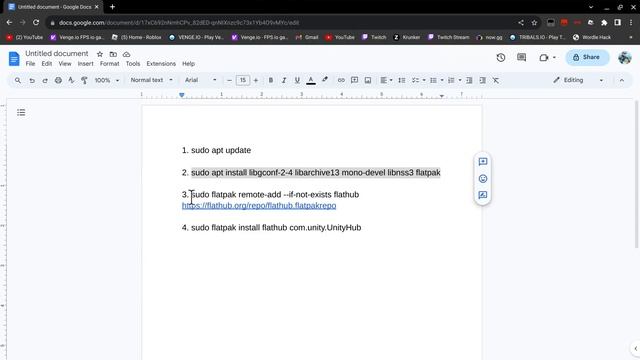The width and height of the screenshot is (640, 360).
Task: Open the Twitch Stream bookmark
Action: point(449,37)
